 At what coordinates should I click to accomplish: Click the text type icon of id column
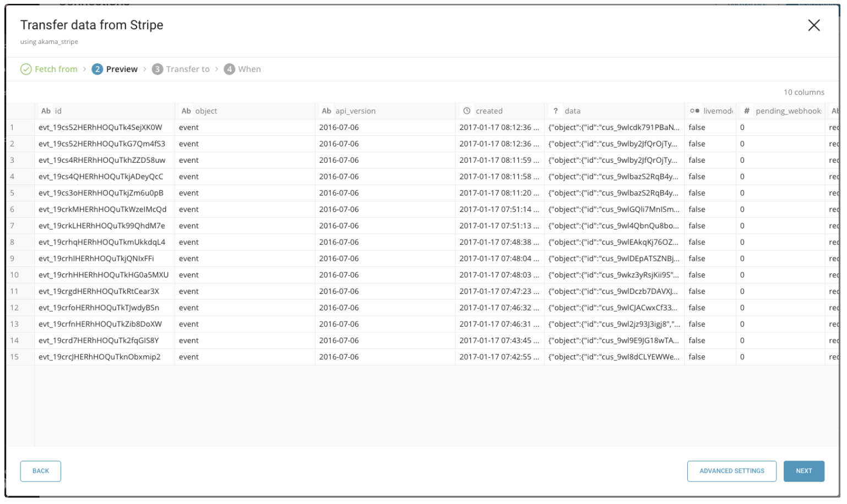46,111
